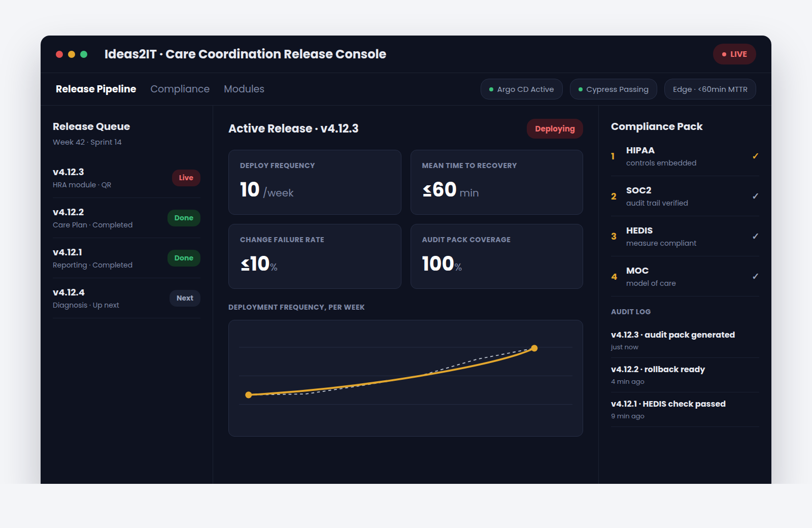Click the HEDIS compliant checkmark
Image resolution: width=812 pixels, height=528 pixels.
click(x=755, y=236)
